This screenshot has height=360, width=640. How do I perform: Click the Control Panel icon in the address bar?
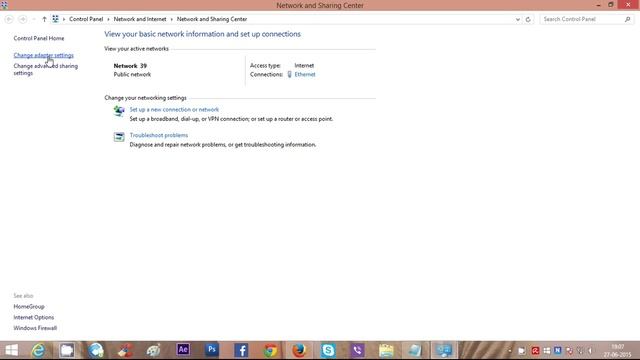(x=55, y=19)
